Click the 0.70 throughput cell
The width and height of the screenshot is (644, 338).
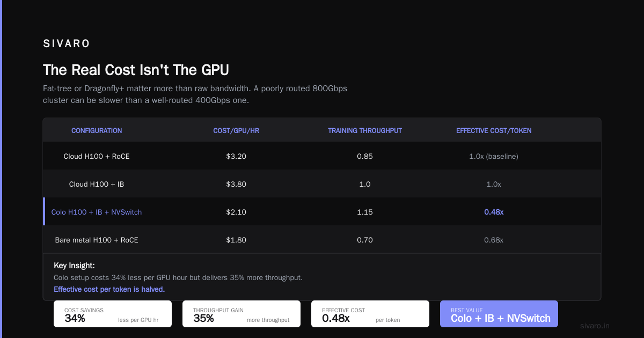pyautogui.click(x=365, y=240)
